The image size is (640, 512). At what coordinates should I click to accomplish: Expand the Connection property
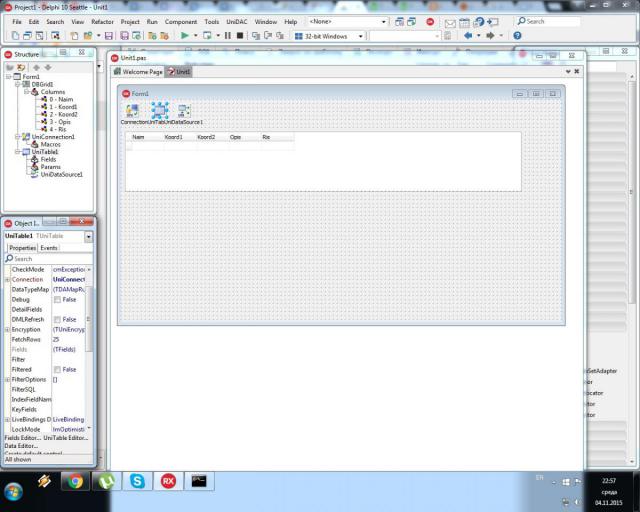[7, 280]
